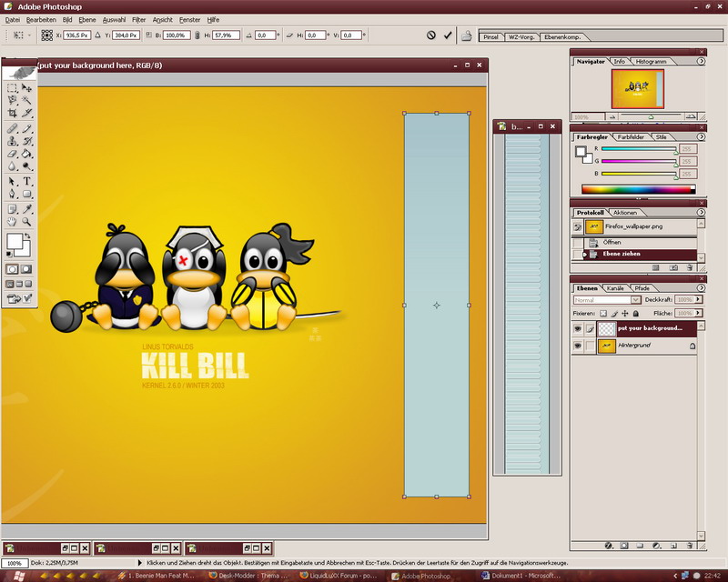
Task: Swap foreground and background colors
Action: tap(27, 236)
